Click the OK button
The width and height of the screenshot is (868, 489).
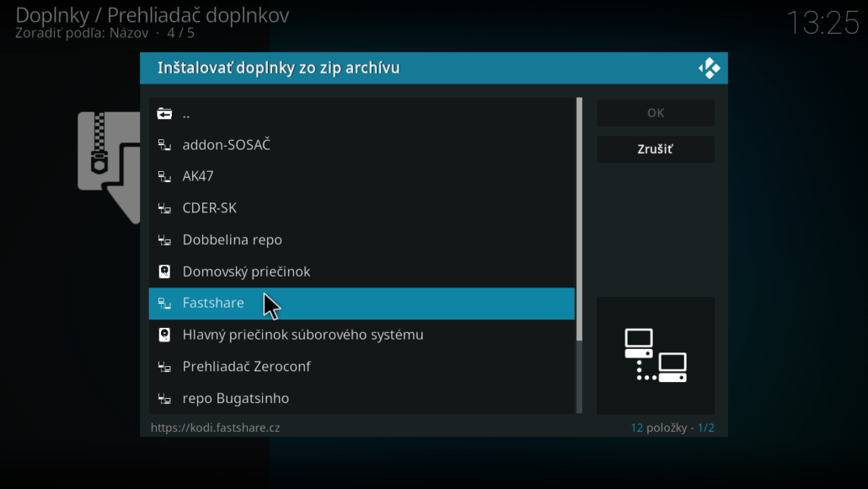pos(656,112)
